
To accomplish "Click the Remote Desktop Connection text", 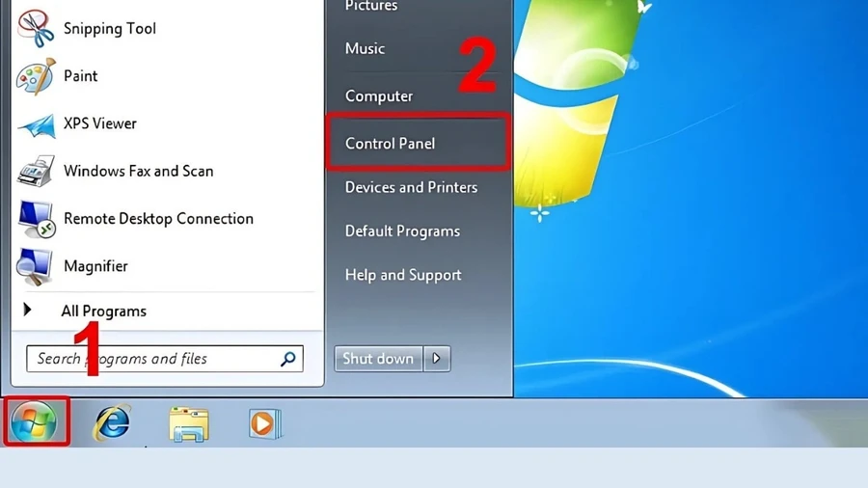I will [158, 219].
